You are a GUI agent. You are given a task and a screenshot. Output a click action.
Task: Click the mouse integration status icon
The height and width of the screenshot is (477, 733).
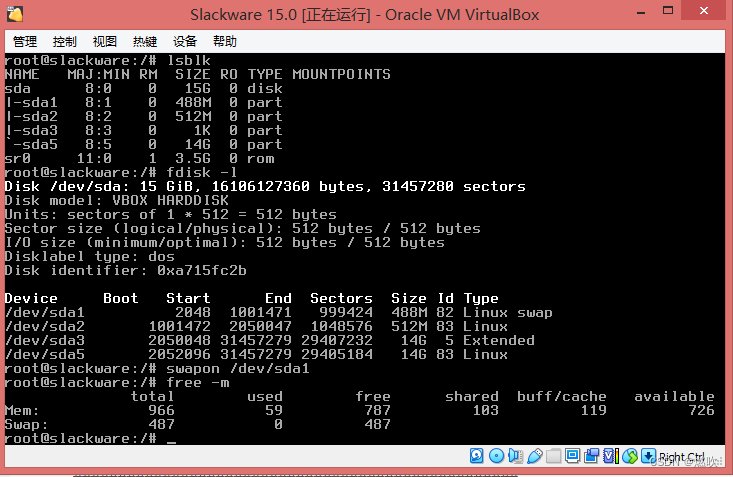click(x=630, y=456)
